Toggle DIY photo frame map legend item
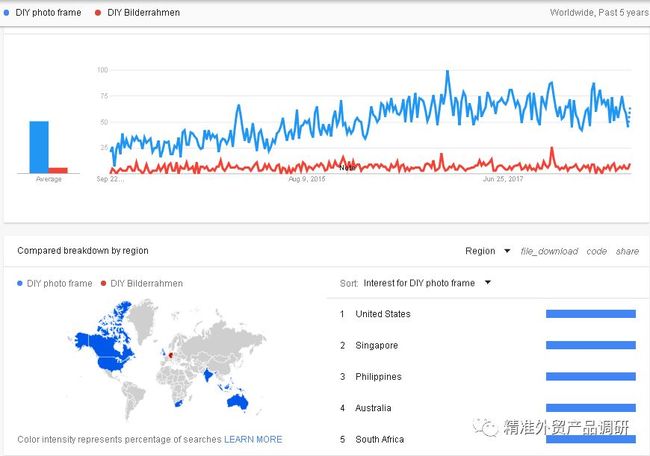 click(55, 284)
